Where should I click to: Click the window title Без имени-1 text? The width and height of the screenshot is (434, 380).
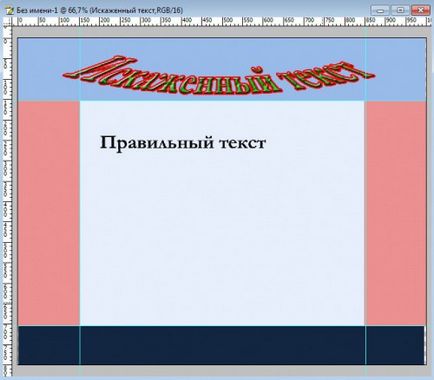click(x=37, y=10)
